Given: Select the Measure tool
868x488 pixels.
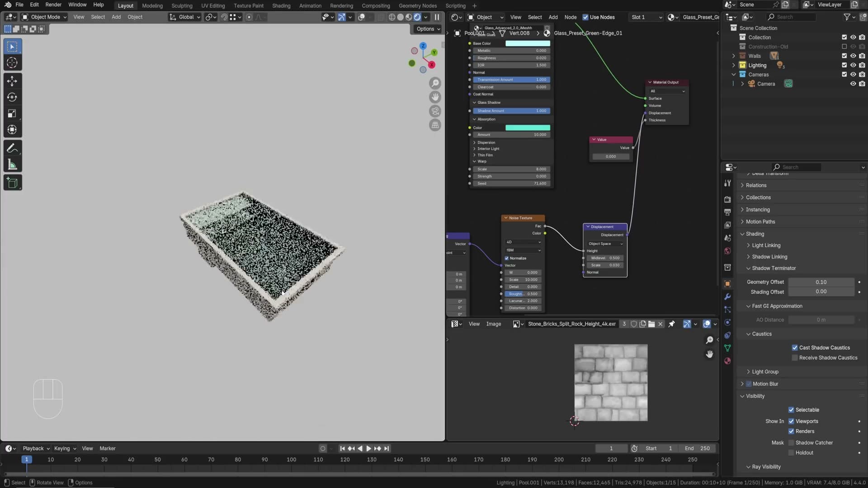Looking at the screenshot, I should tap(12, 165).
